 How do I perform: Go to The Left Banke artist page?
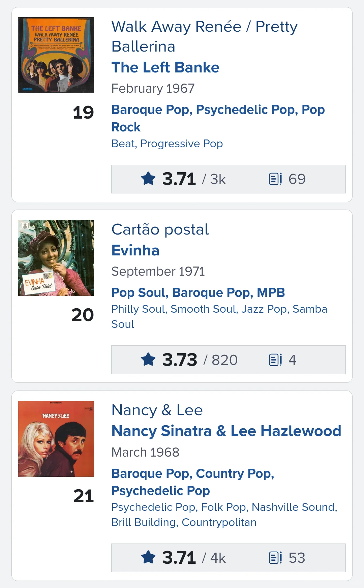tap(165, 67)
